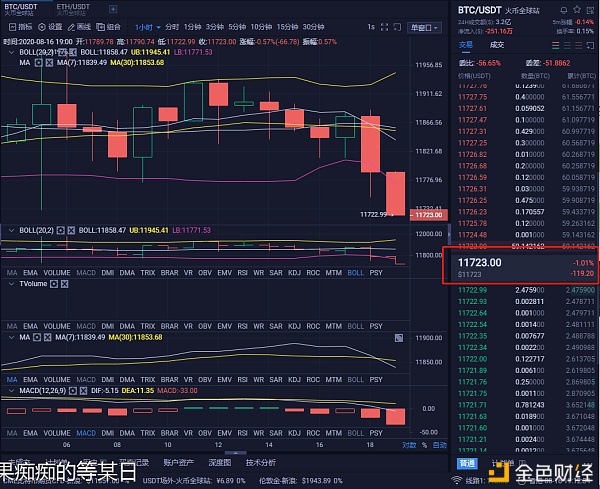Open the layout icon next to favorites star
Viewport: 600px width, 489px height.
tap(590, 10)
